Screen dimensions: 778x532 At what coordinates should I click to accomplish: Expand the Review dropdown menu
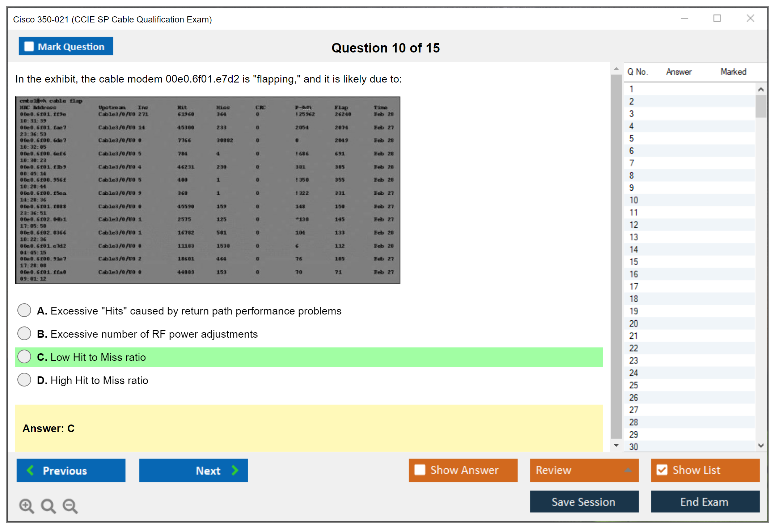[x=628, y=470]
